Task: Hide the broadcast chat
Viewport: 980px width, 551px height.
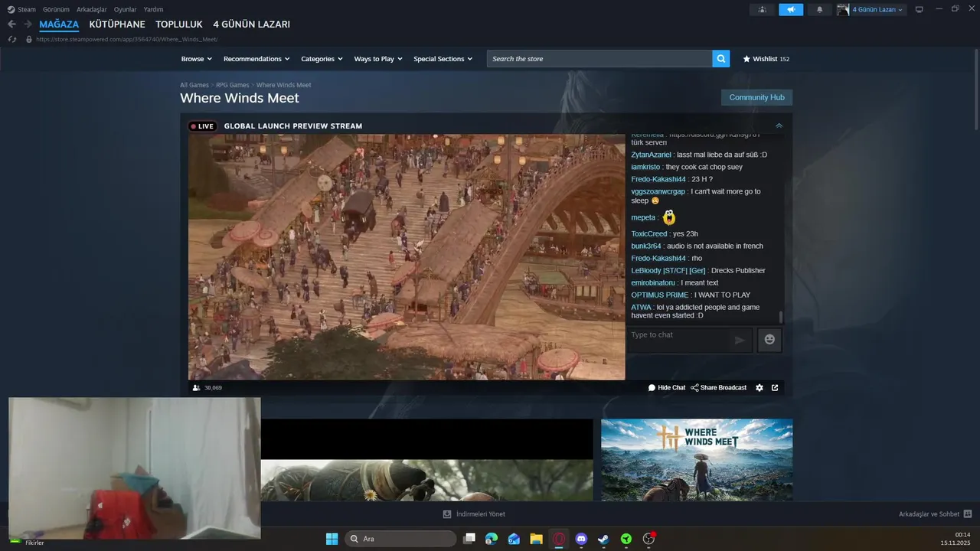Action: click(x=667, y=388)
